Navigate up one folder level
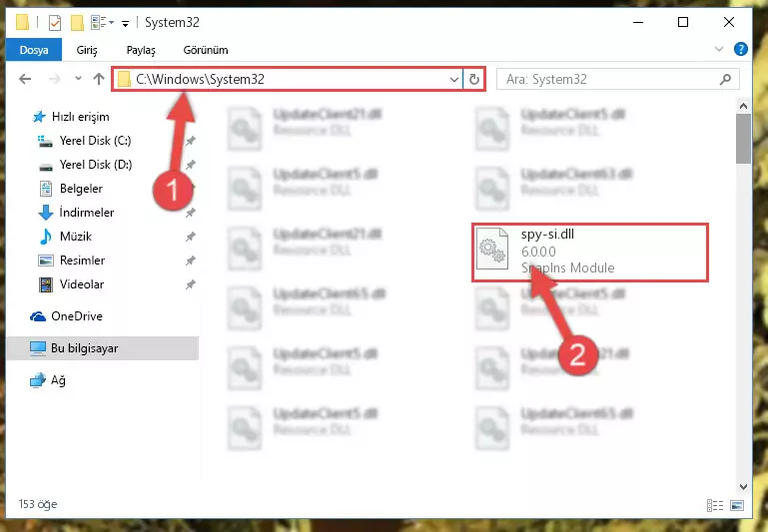This screenshot has width=768, height=532. [x=99, y=79]
